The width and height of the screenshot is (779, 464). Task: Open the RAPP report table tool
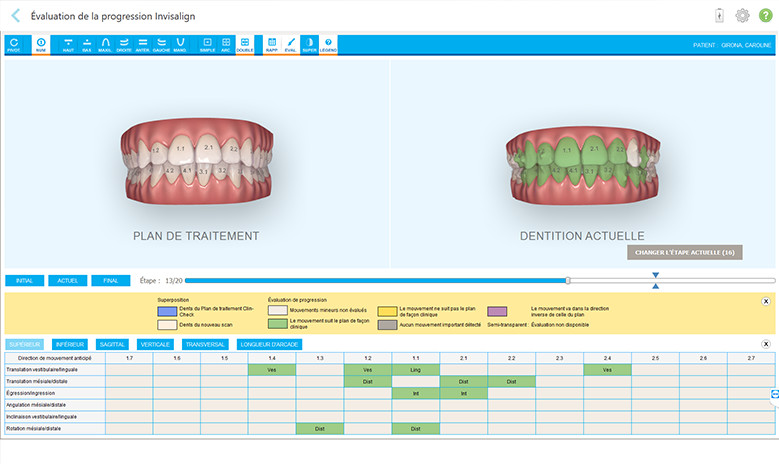click(x=272, y=45)
